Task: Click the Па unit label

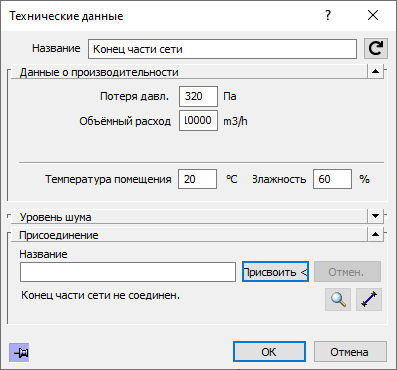Action: tap(230, 96)
